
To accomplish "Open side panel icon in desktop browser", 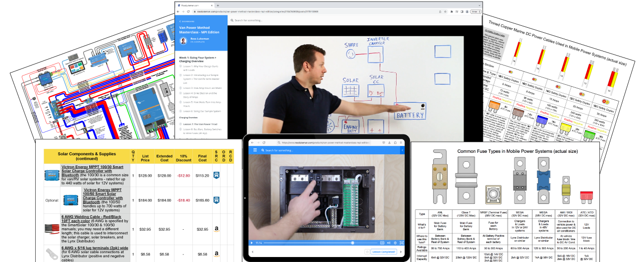I will pos(461,11).
